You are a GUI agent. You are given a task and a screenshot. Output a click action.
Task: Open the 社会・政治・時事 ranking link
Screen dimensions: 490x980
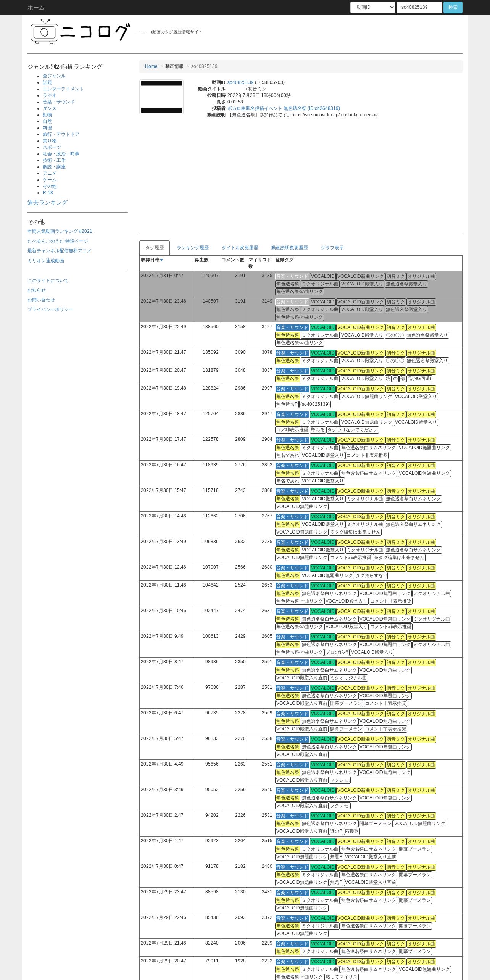61,154
